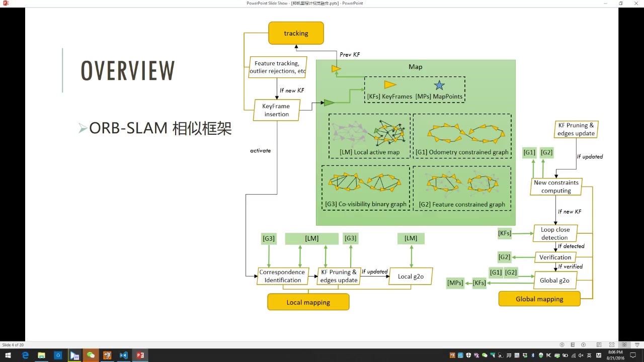The width and height of the screenshot is (644, 362).
Task: Click '[G1] Odometry constrained graph' caption
Action: pos(462,152)
